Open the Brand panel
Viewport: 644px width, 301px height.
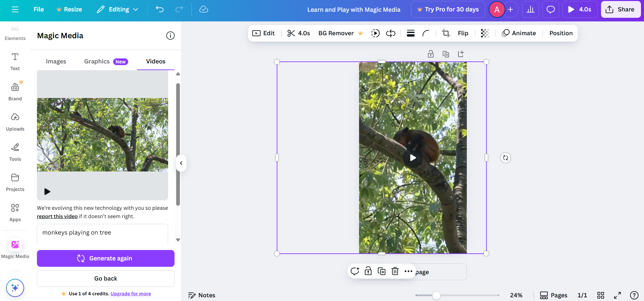(15, 91)
